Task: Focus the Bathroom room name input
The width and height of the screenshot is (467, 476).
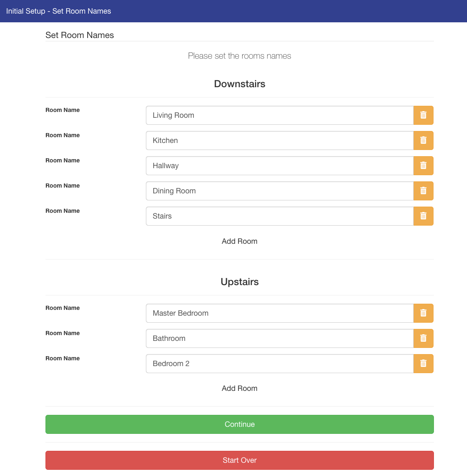Action: 280,338
